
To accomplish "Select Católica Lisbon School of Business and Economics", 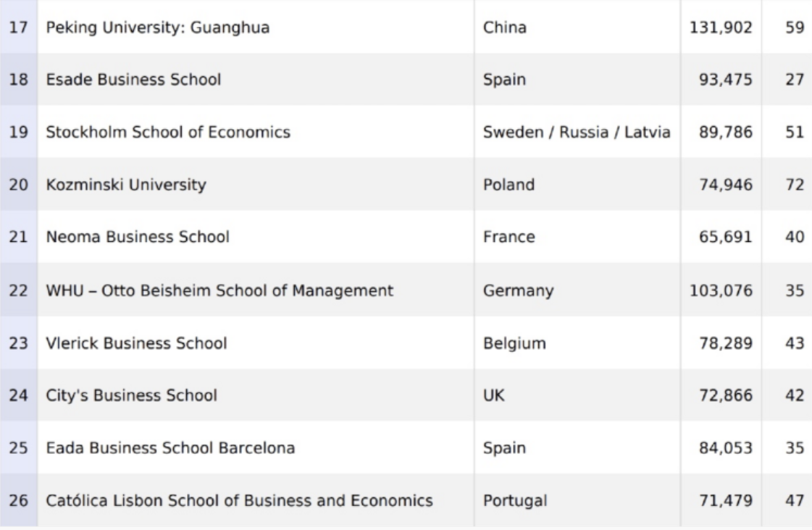I will (239, 500).
